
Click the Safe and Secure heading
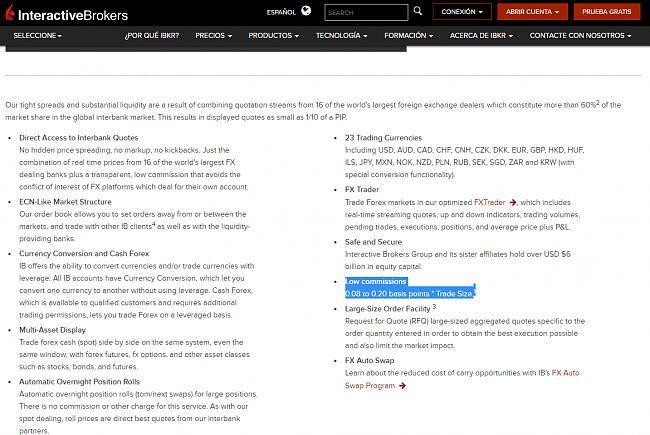pos(374,242)
